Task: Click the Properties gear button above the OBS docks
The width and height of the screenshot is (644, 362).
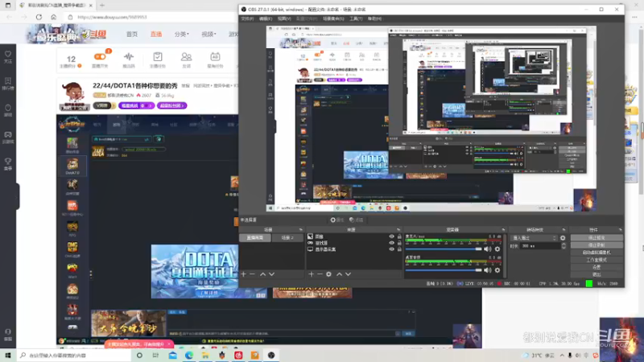Action: pyautogui.click(x=336, y=220)
